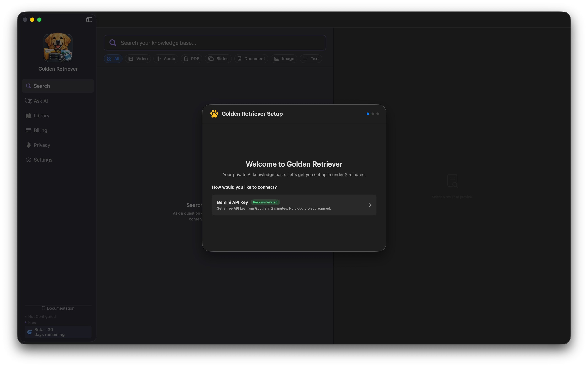
Task: Focus the knowledge base search field
Action: (x=215, y=43)
